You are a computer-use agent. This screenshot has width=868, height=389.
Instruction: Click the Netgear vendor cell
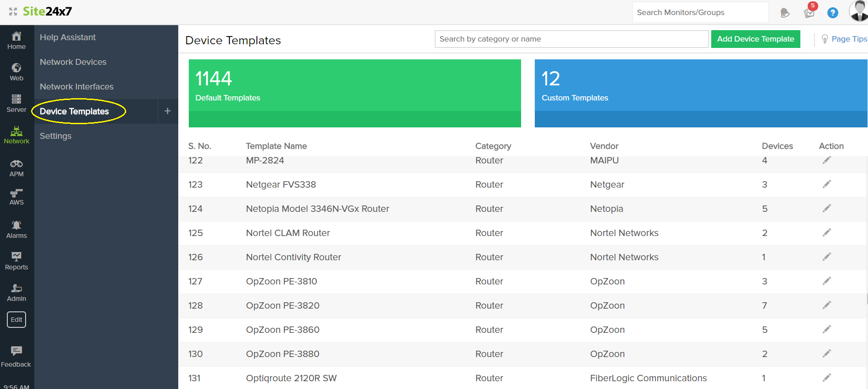(x=607, y=184)
